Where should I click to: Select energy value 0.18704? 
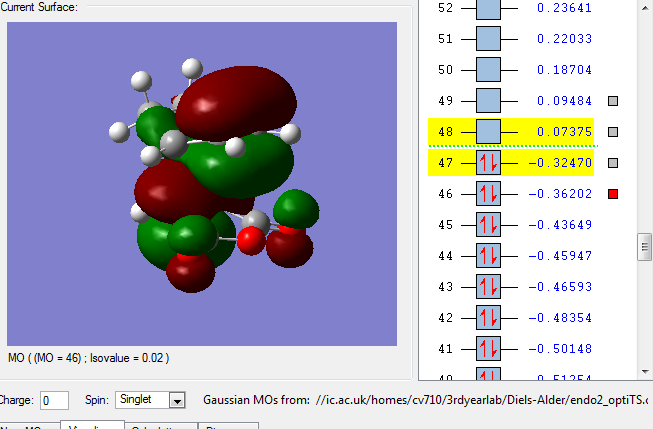click(x=564, y=70)
